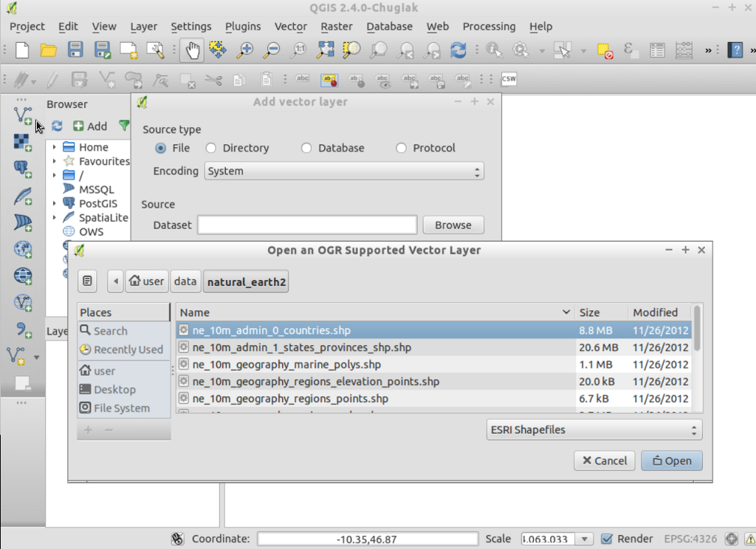Select the Database source type radio
This screenshot has width=756, height=549.
(306, 148)
